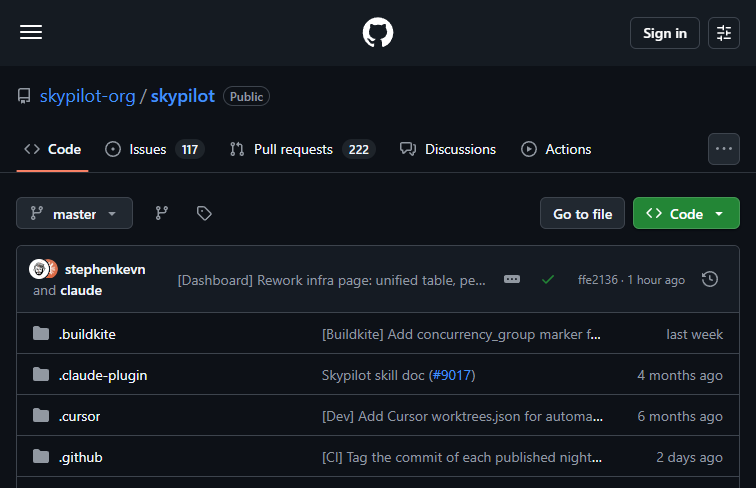
Task: Open the skypilot-org owner link
Action: (87, 96)
